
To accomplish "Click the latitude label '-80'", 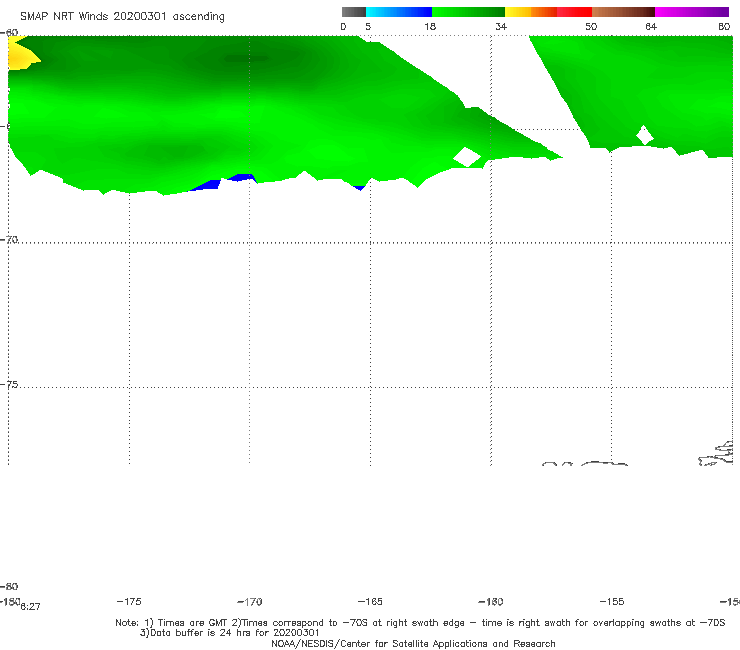I will (x=9, y=587).
